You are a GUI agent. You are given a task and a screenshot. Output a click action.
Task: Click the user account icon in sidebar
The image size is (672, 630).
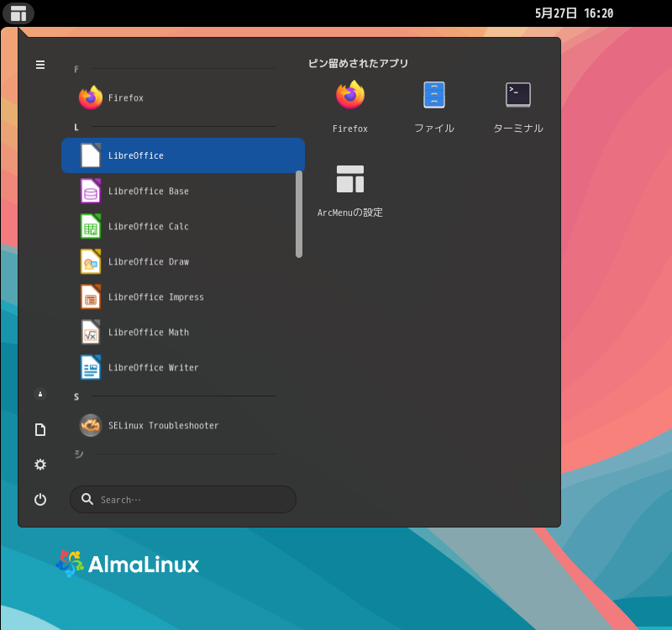click(40, 394)
